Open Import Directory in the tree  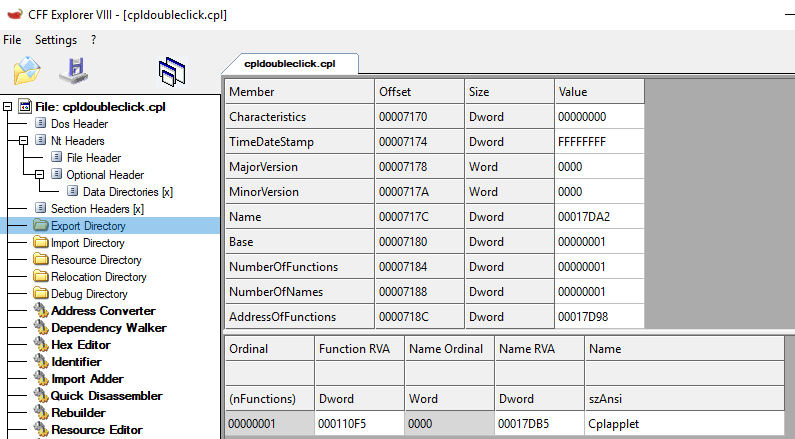tap(88, 243)
